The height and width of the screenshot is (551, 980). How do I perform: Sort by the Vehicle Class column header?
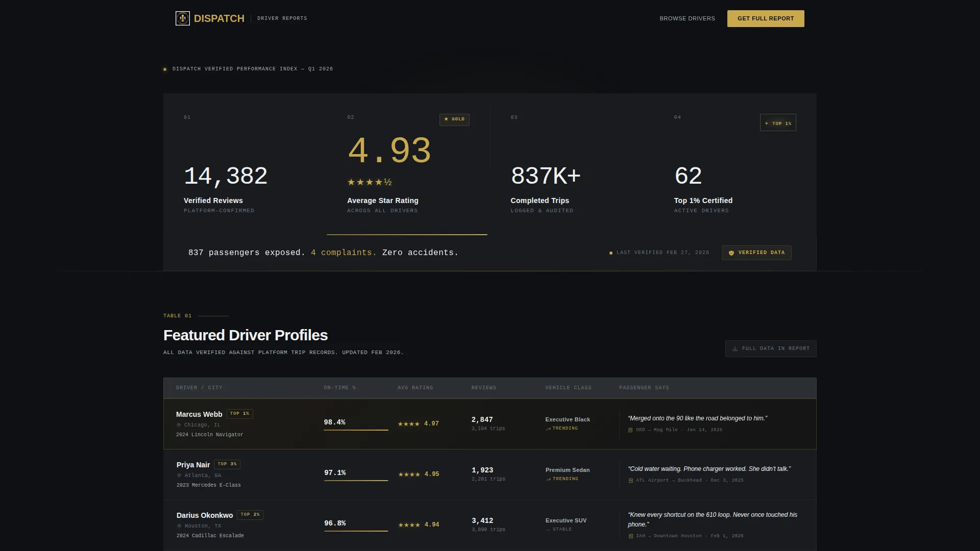point(568,388)
